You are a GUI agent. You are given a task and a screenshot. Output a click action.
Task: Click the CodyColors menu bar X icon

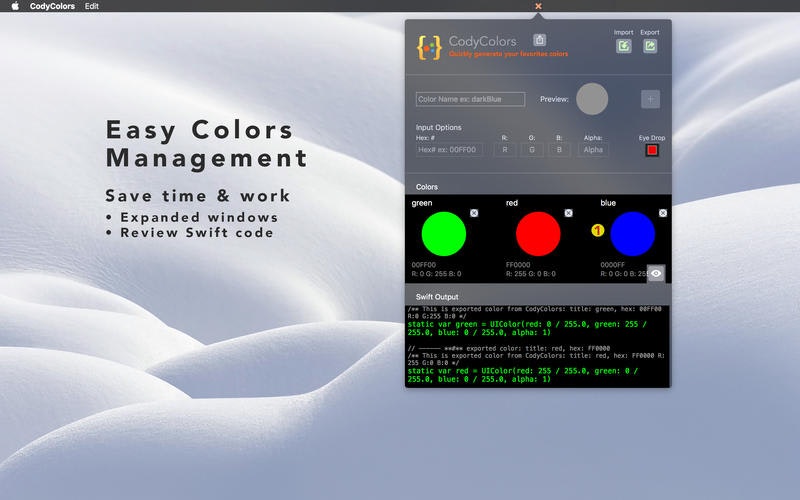tap(538, 6)
